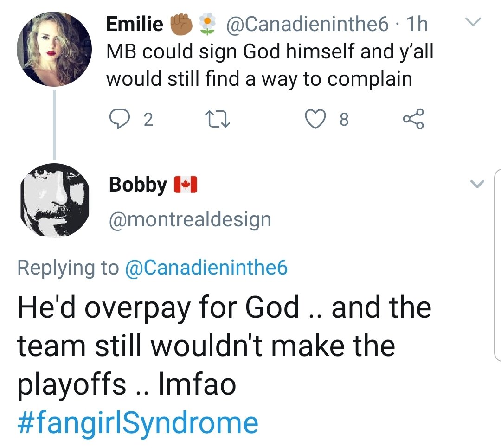Open Emilie's profile picture

tap(52, 49)
